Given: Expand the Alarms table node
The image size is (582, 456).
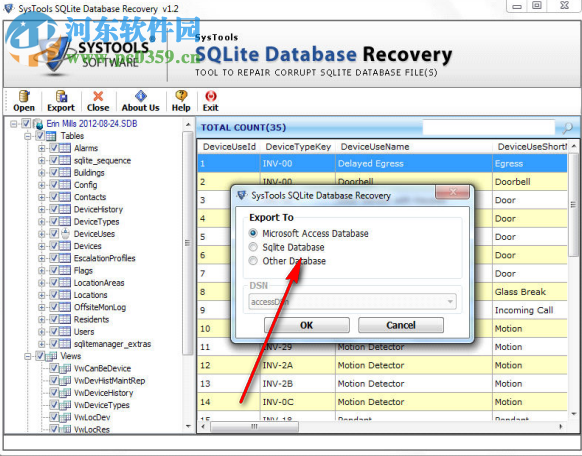Looking at the screenshot, I should coord(42,148).
